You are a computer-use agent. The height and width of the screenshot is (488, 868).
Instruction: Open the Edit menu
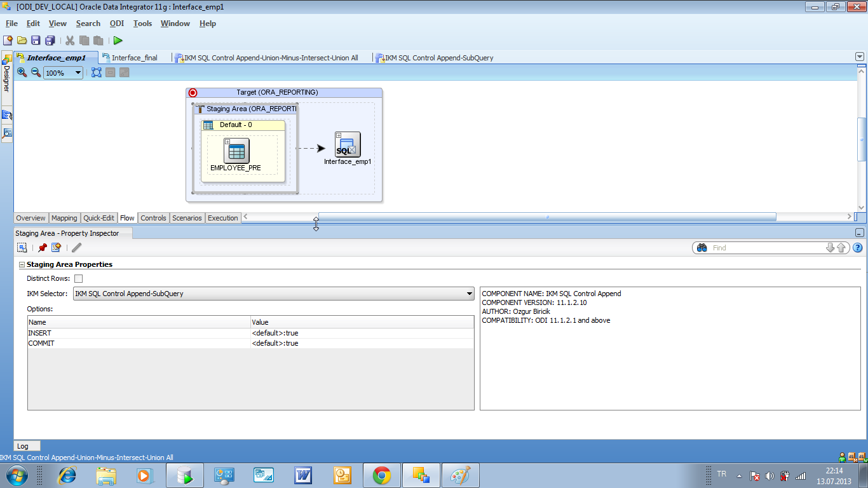33,24
